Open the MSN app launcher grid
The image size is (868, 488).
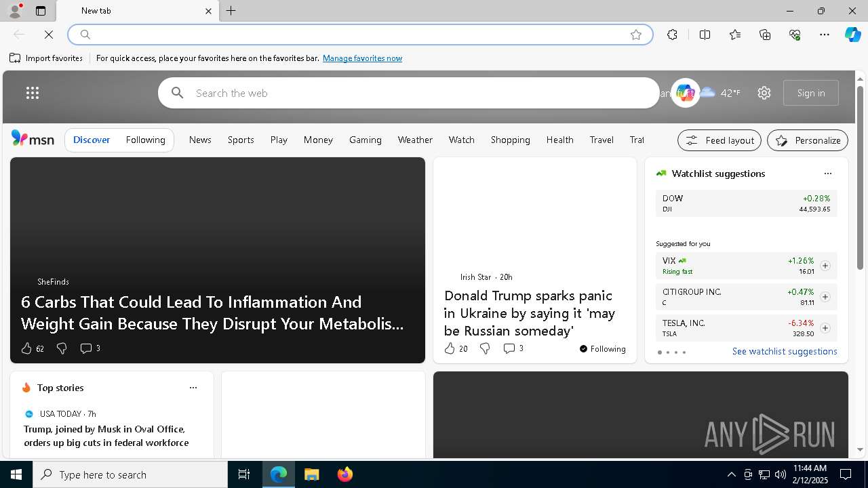[x=33, y=93]
